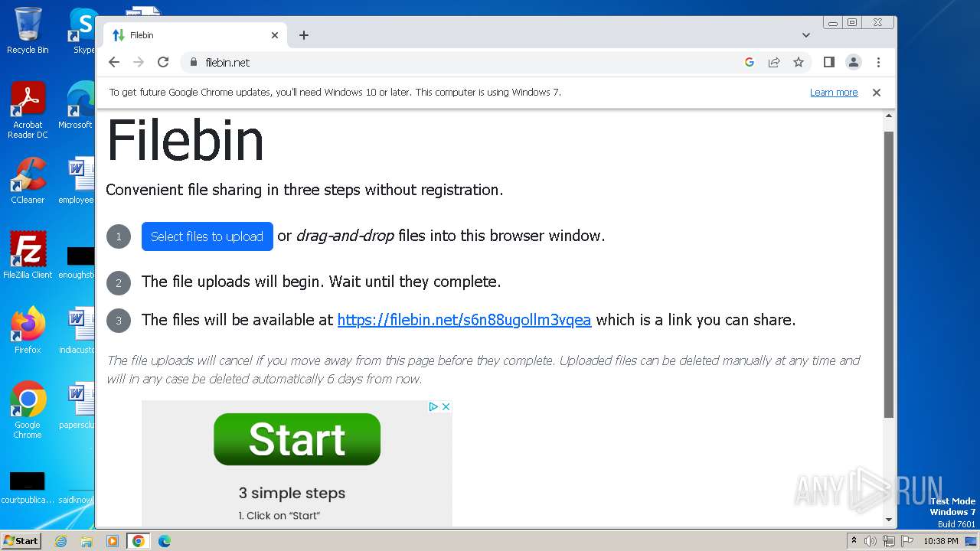Open Microsoft Edge in taskbar
980x551 pixels.
[x=164, y=541]
